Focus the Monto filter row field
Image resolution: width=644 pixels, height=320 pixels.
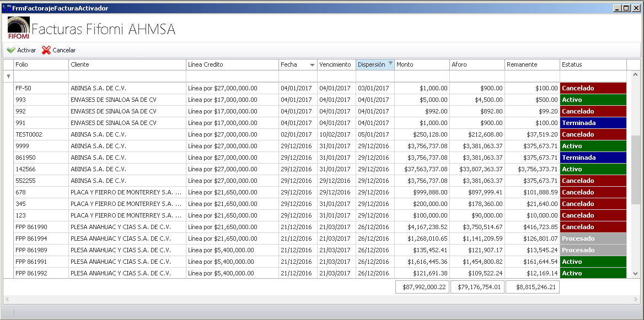tap(422, 77)
